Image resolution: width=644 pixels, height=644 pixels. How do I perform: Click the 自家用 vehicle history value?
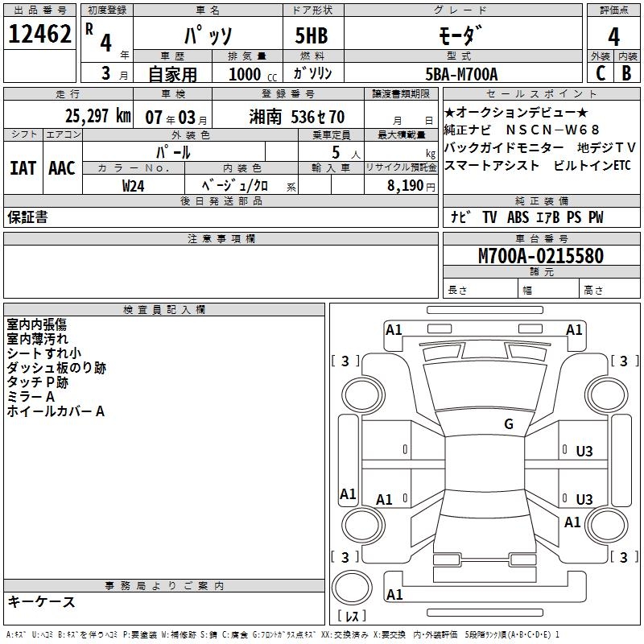pyautogui.click(x=172, y=74)
